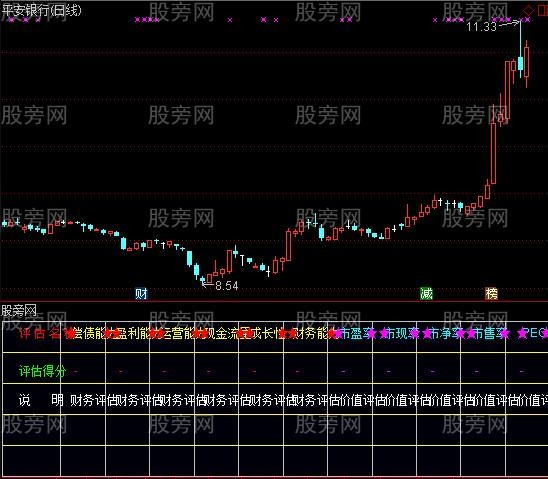This screenshot has width=548, height=479.
Task: Click 财务评估 cell under 财务能力
Action: point(317,400)
